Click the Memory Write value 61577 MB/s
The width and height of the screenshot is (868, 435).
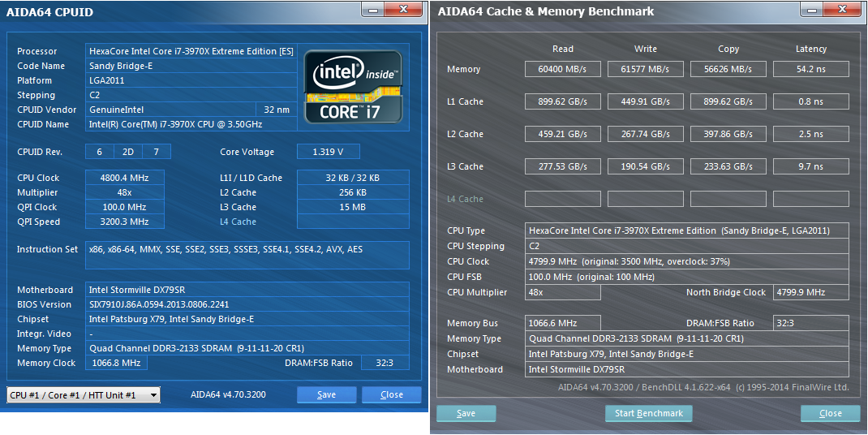coord(646,69)
